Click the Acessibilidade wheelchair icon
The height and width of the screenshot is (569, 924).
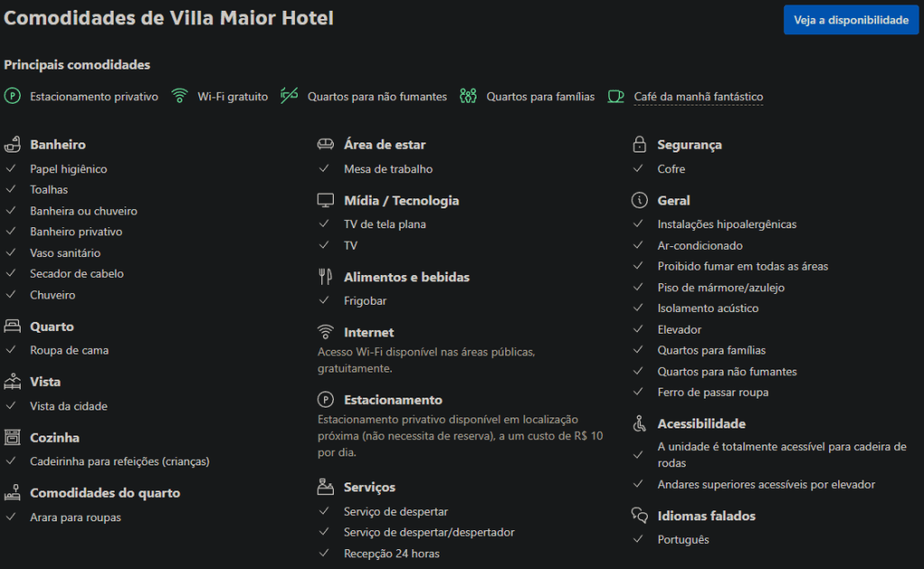tap(640, 424)
